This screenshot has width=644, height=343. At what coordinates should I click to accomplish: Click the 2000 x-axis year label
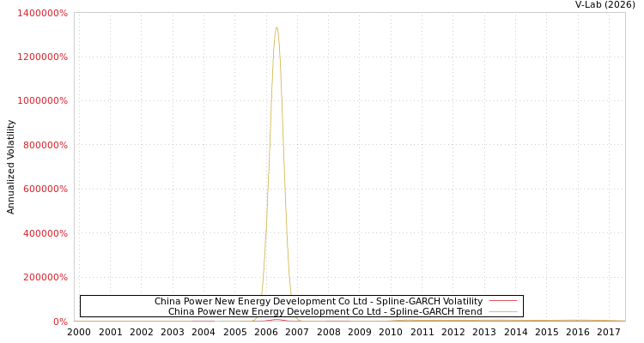[x=79, y=332]
